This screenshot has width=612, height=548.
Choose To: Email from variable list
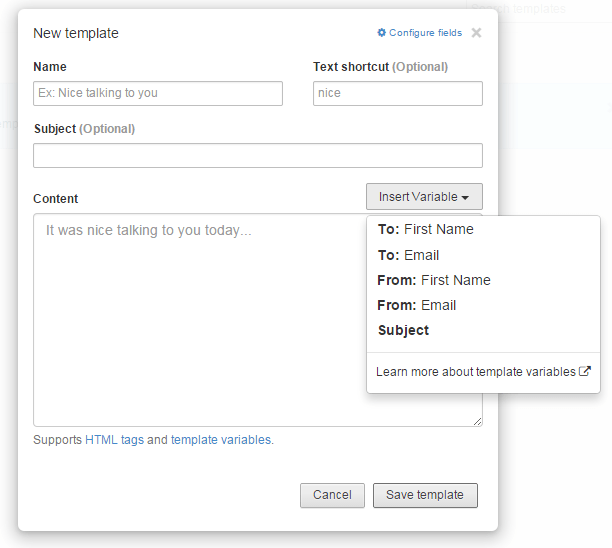pyautogui.click(x=409, y=255)
